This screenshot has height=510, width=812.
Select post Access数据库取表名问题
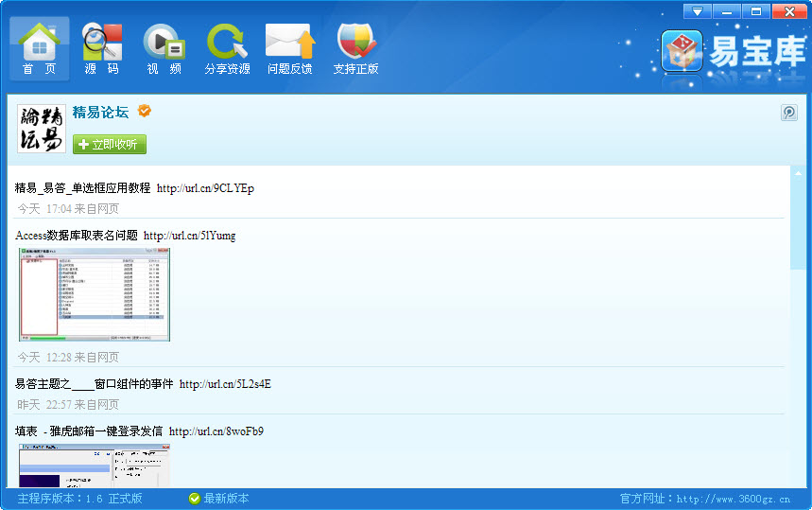coord(77,236)
